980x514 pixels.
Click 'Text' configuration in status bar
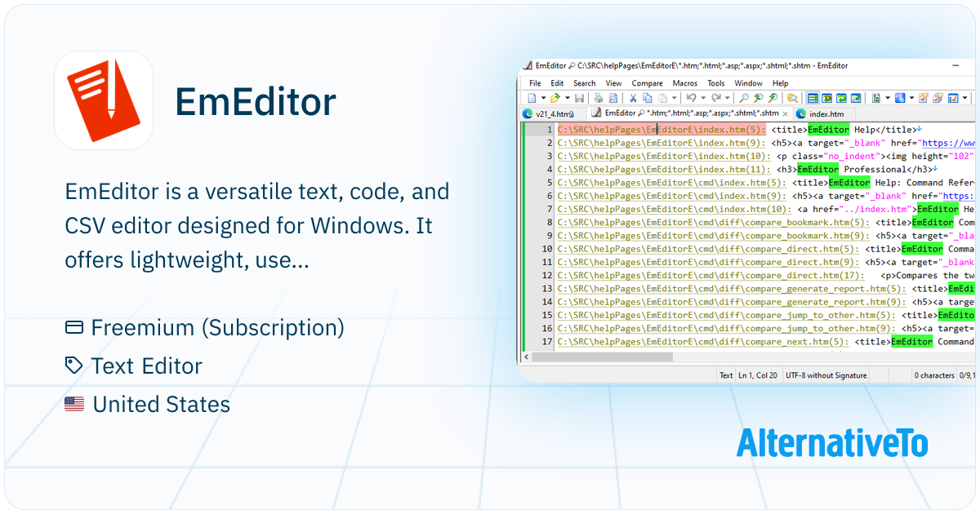coord(726,375)
